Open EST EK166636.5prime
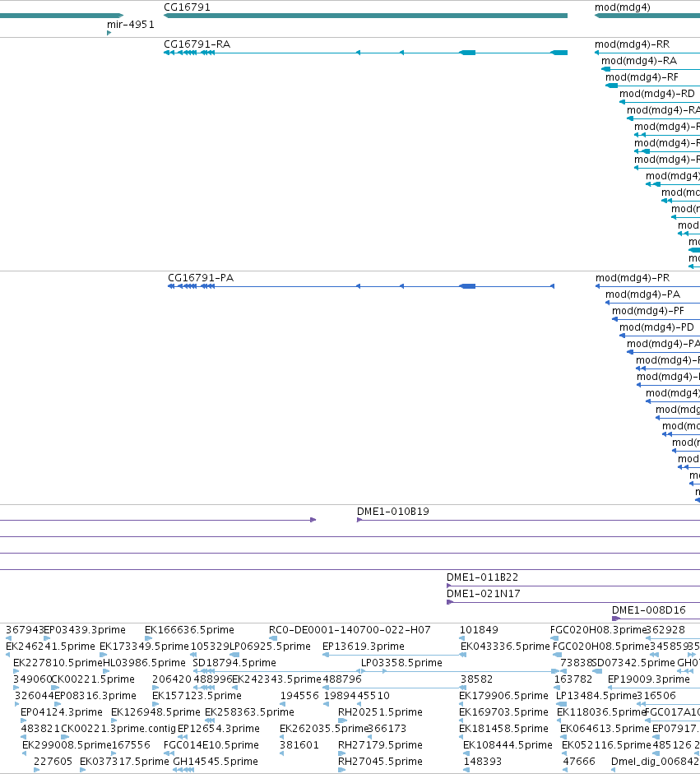The height and width of the screenshot is (774, 700). point(189,630)
